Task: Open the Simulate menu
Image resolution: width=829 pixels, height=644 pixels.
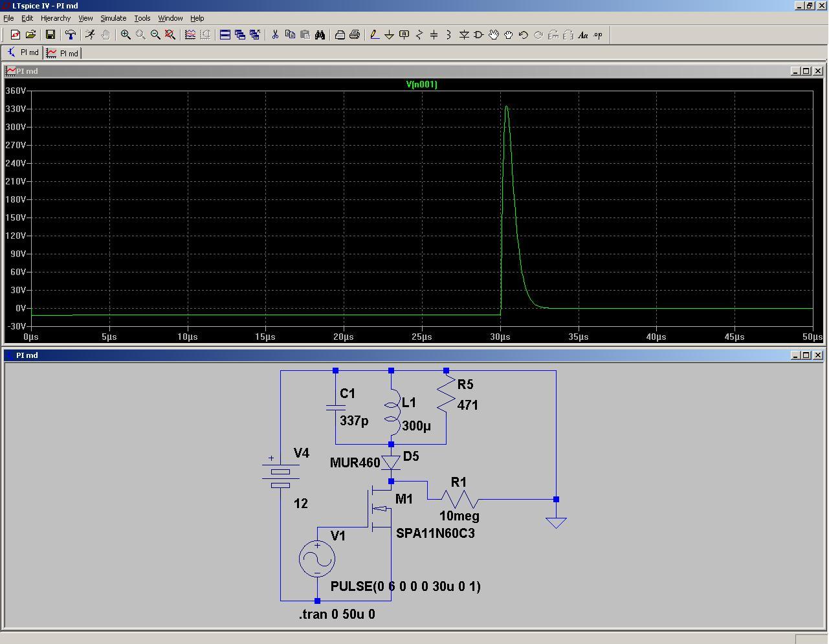Action: (113, 18)
